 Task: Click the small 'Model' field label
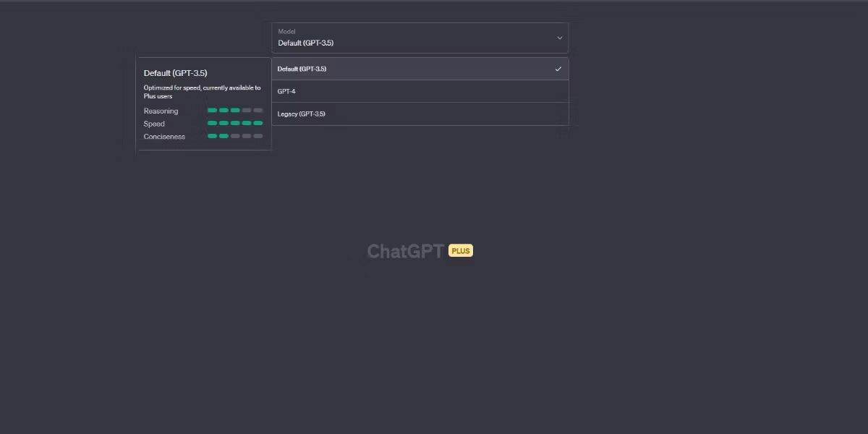tap(286, 32)
